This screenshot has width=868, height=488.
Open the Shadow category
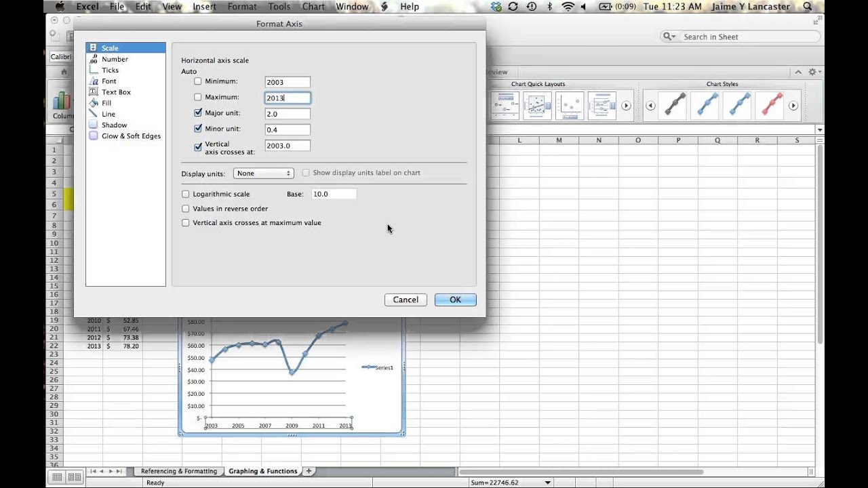click(114, 125)
